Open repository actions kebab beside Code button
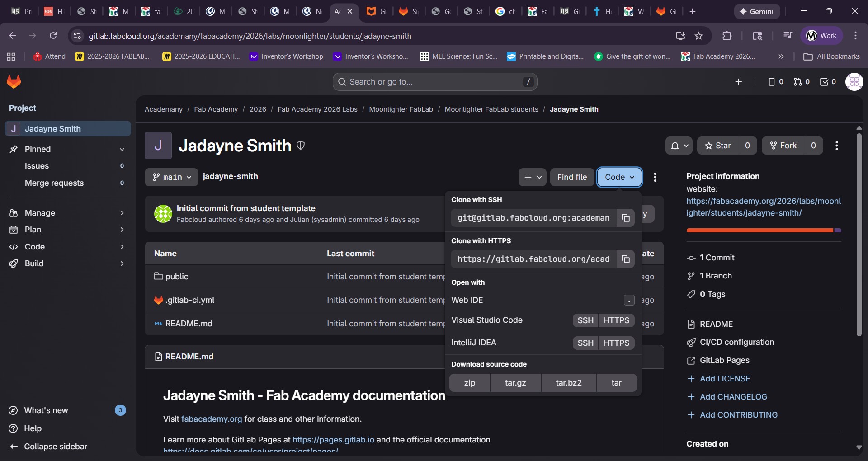The width and height of the screenshot is (868, 461). [x=655, y=177]
